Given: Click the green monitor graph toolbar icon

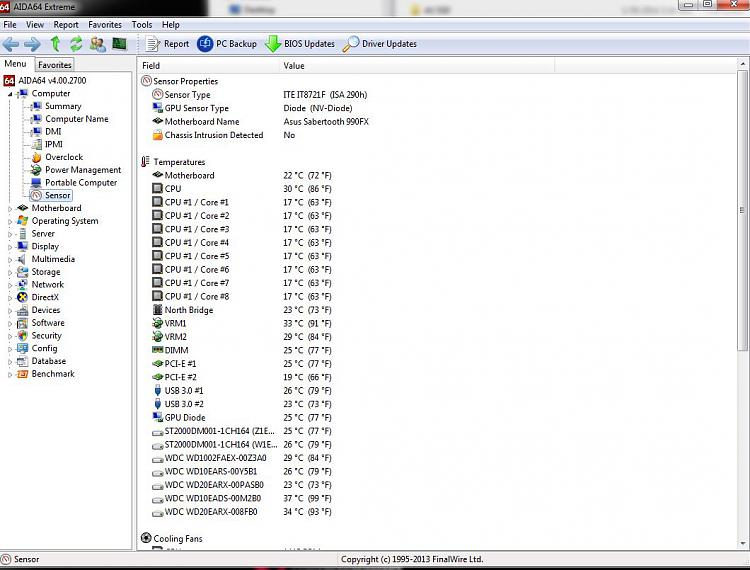Looking at the screenshot, I should tap(119, 44).
